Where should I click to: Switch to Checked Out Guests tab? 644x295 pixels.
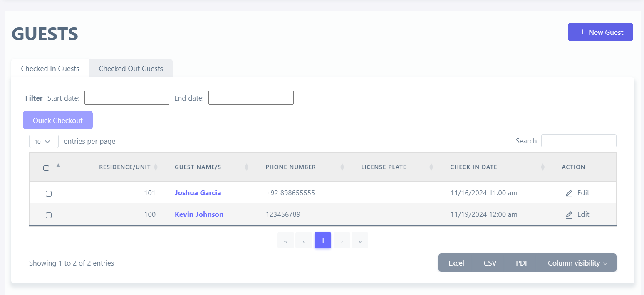coord(131,69)
